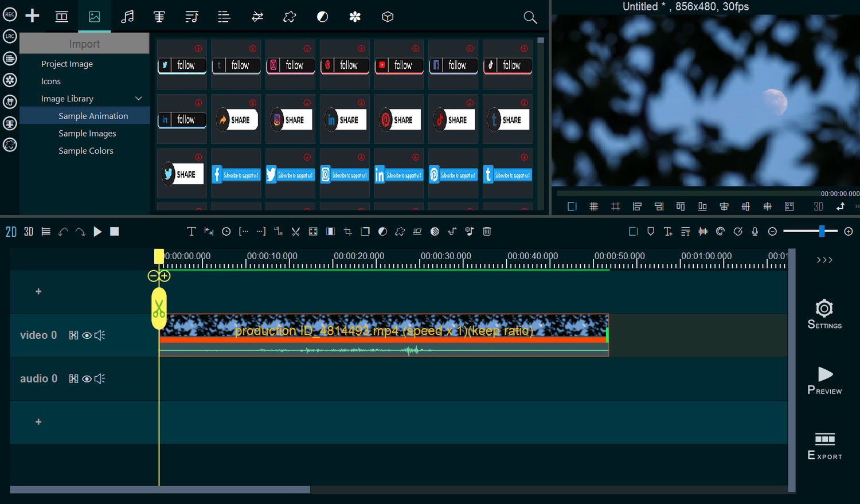The image size is (860, 504).
Task: Select the YouTube follow animation thumbnail
Action: (x=399, y=65)
